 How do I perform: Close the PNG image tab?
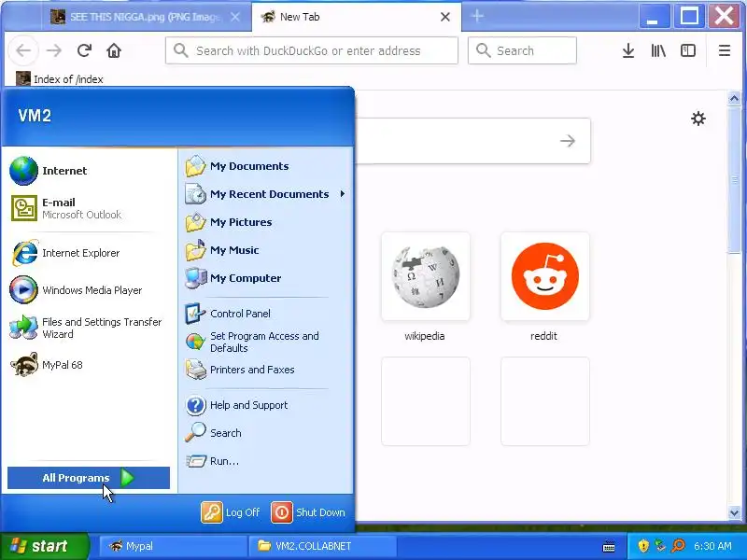pyautogui.click(x=235, y=17)
